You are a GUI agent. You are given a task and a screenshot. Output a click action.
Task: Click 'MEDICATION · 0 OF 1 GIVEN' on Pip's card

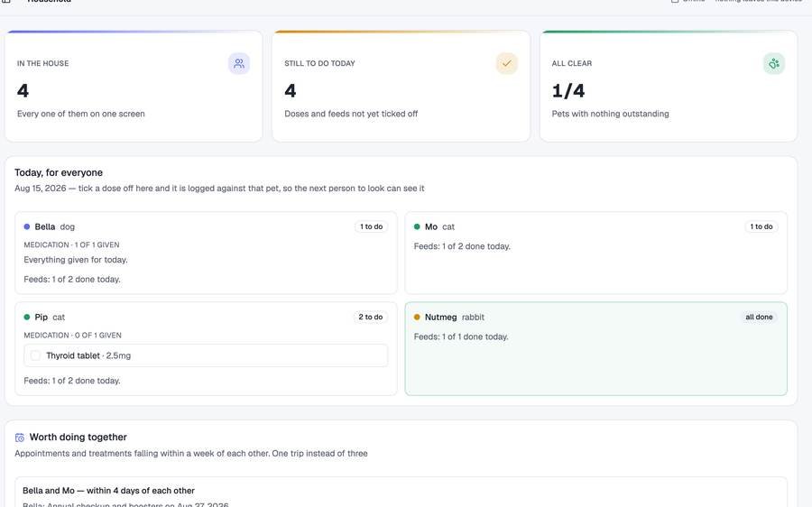72,336
